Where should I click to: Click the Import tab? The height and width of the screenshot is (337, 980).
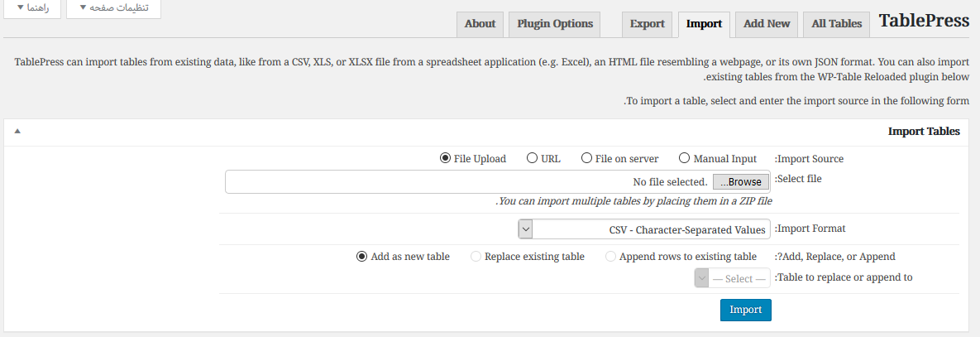pyautogui.click(x=704, y=24)
